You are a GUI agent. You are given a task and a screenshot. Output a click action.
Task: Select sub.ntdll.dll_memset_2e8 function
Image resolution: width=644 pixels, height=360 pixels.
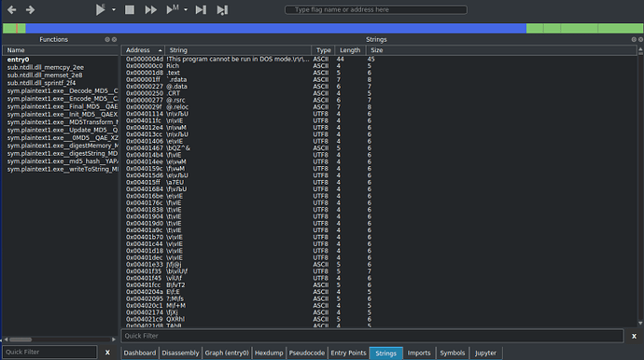61,76
